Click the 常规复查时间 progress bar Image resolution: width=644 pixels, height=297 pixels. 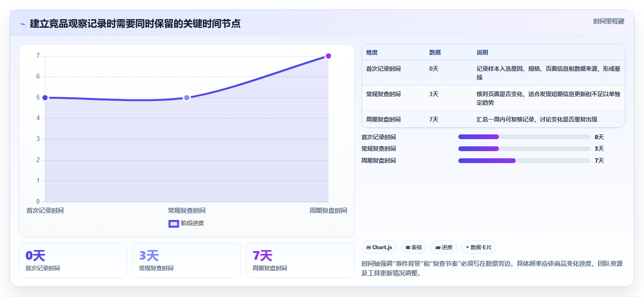pos(524,149)
